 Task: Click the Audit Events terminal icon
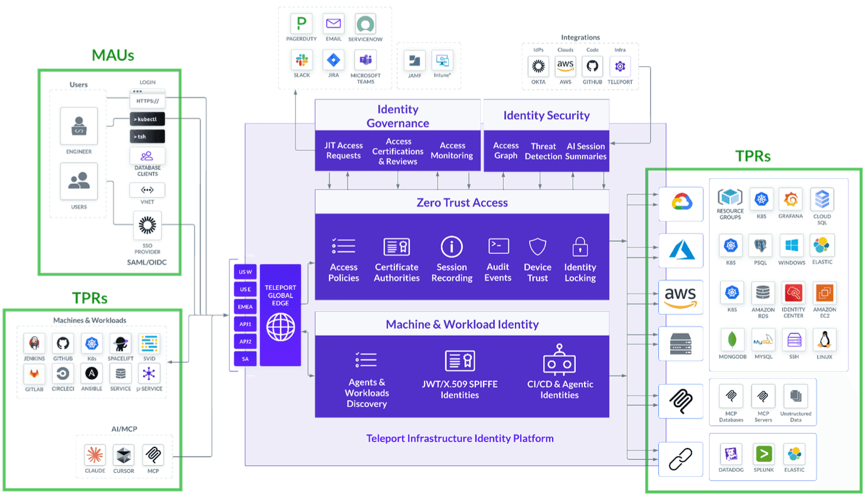[x=498, y=246]
